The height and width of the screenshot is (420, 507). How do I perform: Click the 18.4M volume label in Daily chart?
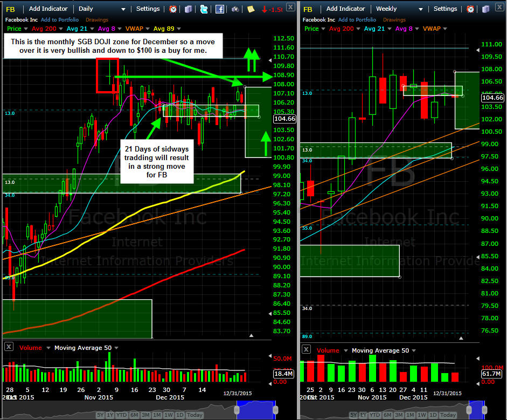[x=283, y=374]
